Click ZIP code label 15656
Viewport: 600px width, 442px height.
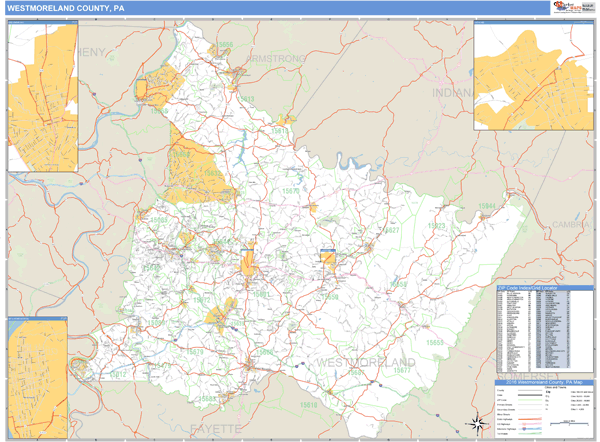[x=225, y=45]
